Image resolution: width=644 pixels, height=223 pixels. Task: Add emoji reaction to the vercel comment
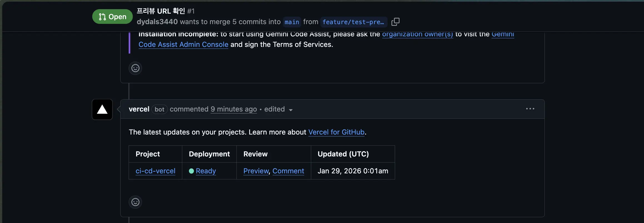coord(135,202)
